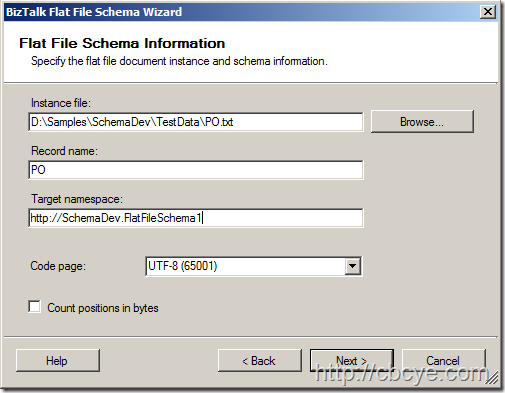This screenshot has height=393, width=505.
Task: Open the Code page dropdown arrow
Action: 352,266
